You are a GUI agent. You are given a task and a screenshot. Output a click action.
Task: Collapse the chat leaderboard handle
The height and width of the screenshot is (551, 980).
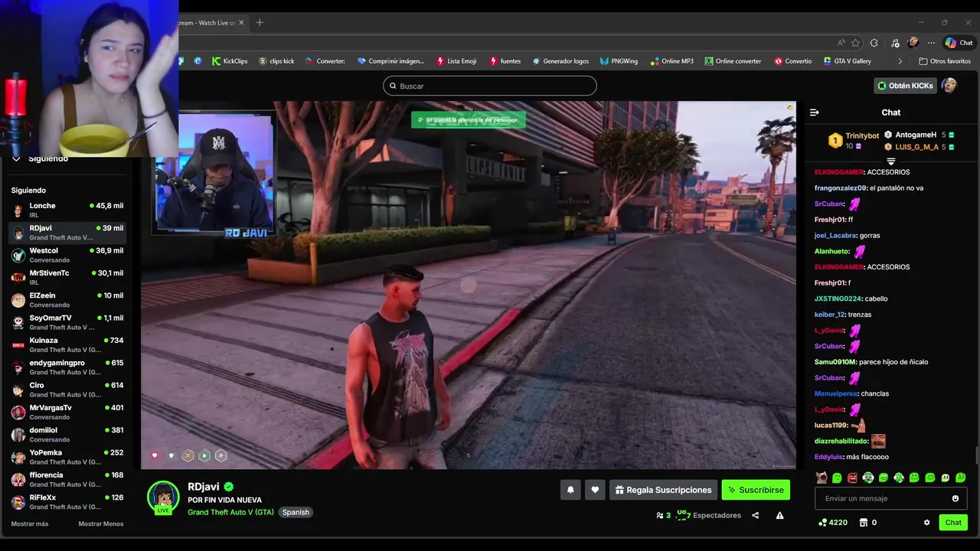[x=891, y=161]
